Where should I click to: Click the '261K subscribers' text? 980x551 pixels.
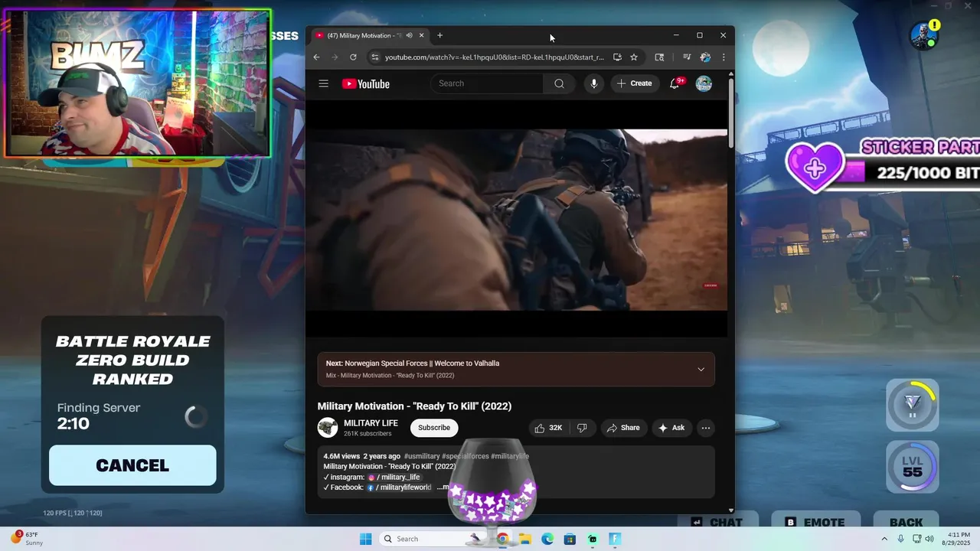coord(367,434)
